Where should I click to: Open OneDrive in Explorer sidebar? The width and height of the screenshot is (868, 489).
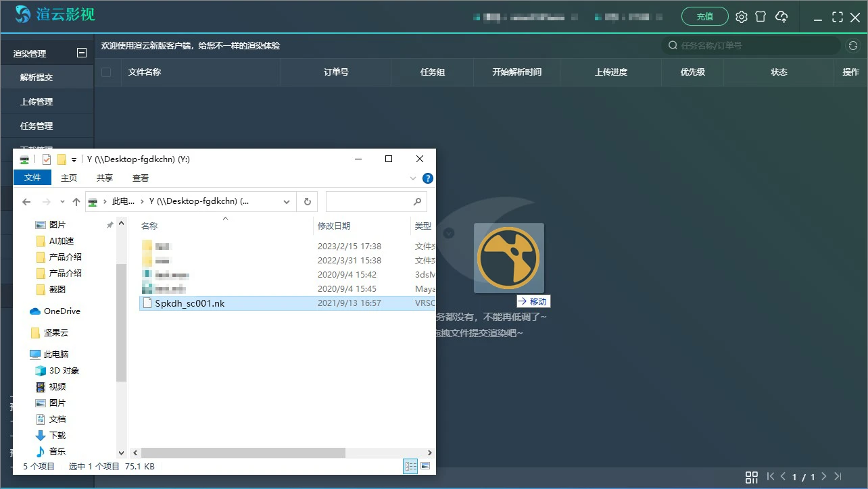tap(55, 311)
